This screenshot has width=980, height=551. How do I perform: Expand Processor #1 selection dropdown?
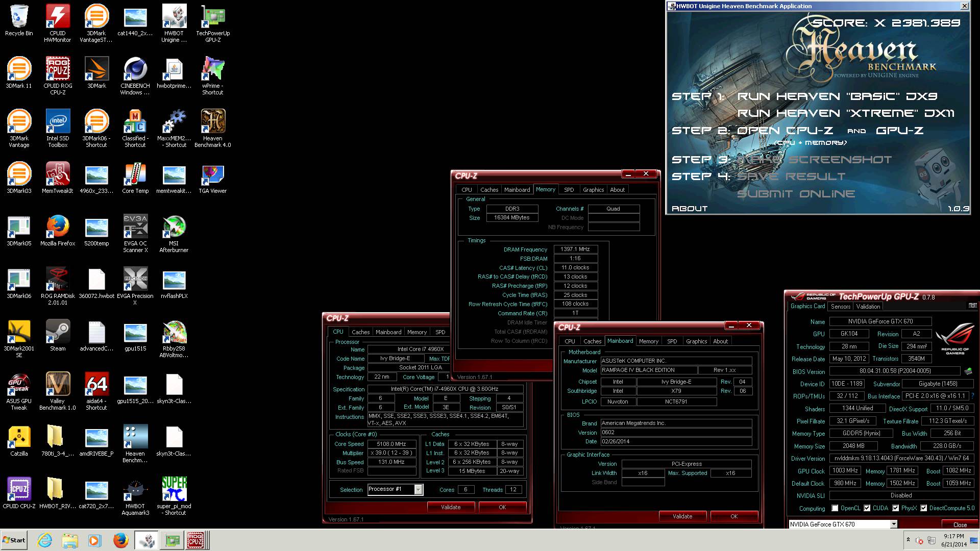click(x=419, y=490)
